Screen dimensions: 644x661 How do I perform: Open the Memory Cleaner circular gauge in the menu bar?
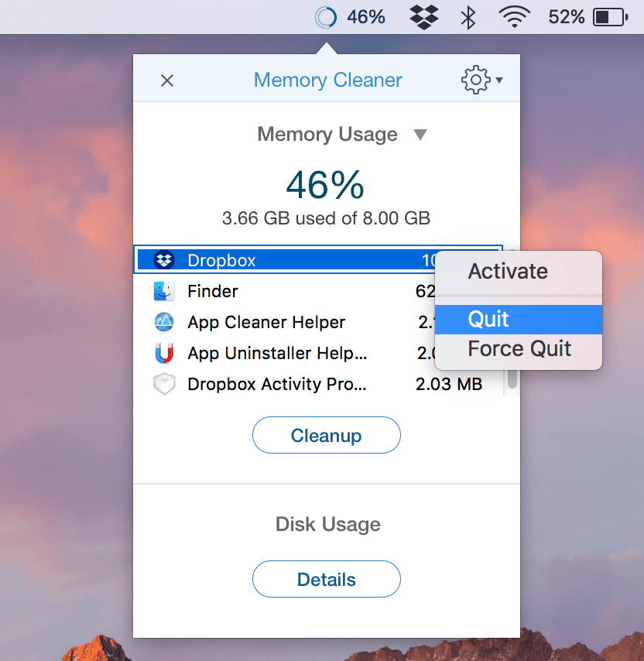coord(326,16)
